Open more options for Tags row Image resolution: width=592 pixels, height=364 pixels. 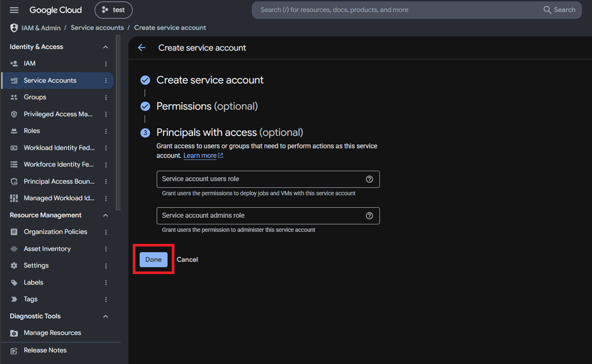[x=106, y=299]
